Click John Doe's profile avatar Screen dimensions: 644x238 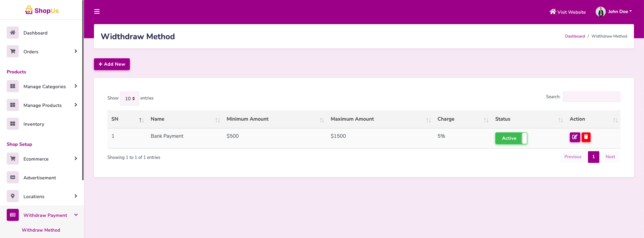(x=600, y=12)
